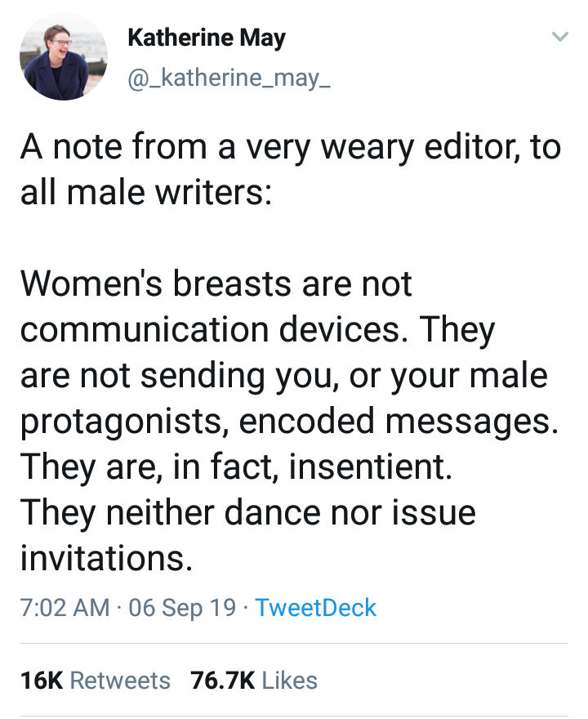Expand the tweet options chevron
588x719 pixels.
pos(559,38)
